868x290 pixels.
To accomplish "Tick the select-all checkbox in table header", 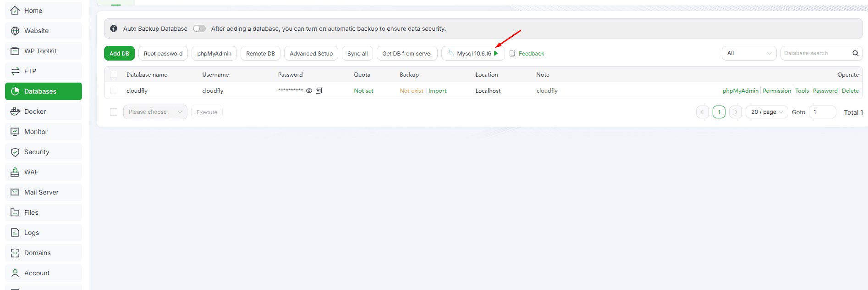I will tap(114, 74).
